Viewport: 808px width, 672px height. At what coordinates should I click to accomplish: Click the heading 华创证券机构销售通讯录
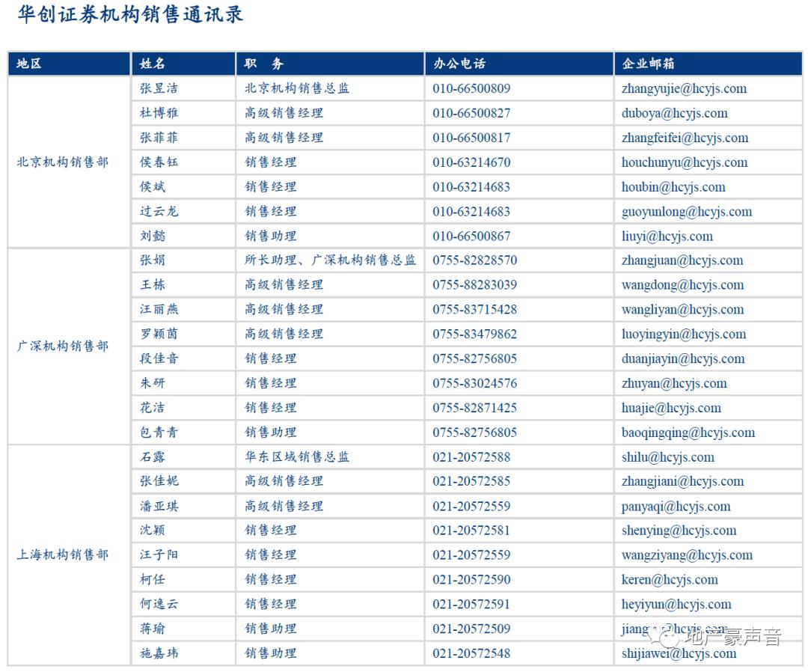130,14
